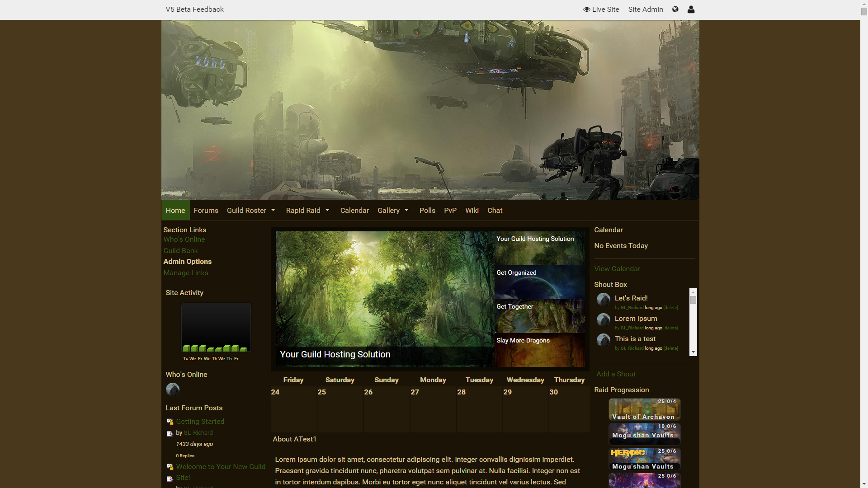Viewport: 868px width, 488px height.
Task: Click the main forest slideshow image
Action: 385,299
